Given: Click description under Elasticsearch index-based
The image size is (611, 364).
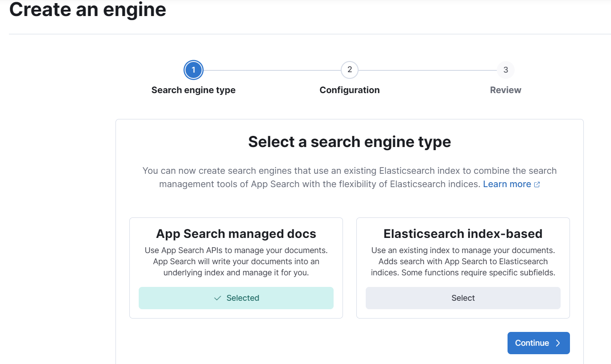Looking at the screenshot, I should click(463, 262).
